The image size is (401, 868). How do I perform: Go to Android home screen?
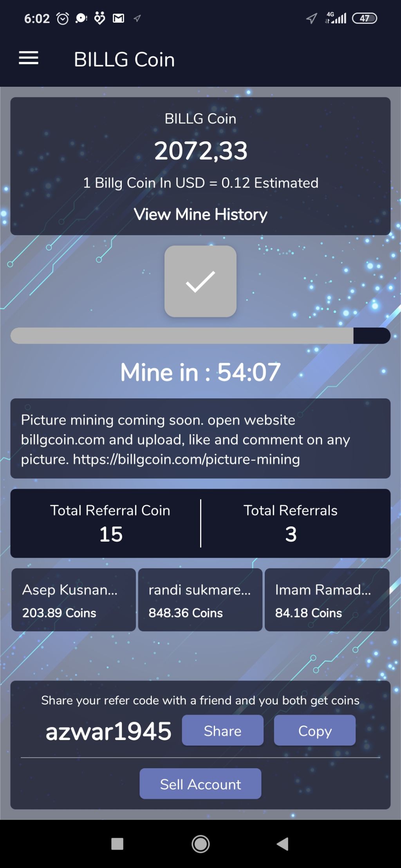(x=200, y=844)
